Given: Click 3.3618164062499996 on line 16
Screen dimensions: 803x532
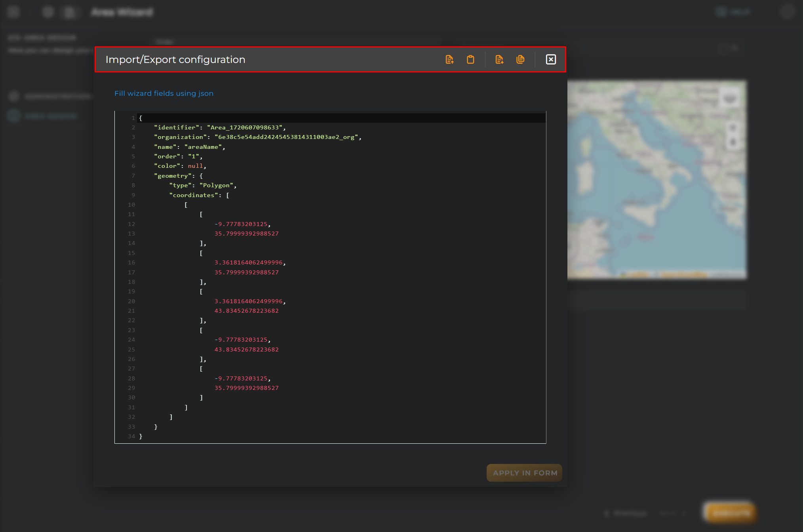Looking at the screenshot, I should coord(249,262).
